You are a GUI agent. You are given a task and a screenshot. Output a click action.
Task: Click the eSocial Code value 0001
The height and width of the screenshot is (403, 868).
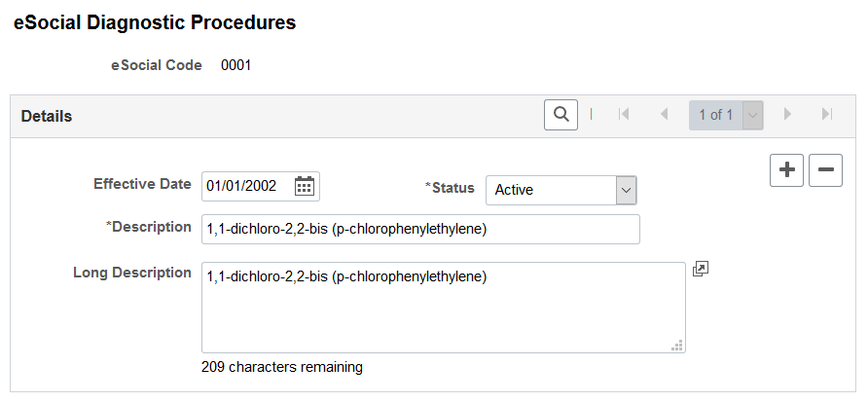pyautogui.click(x=235, y=65)
